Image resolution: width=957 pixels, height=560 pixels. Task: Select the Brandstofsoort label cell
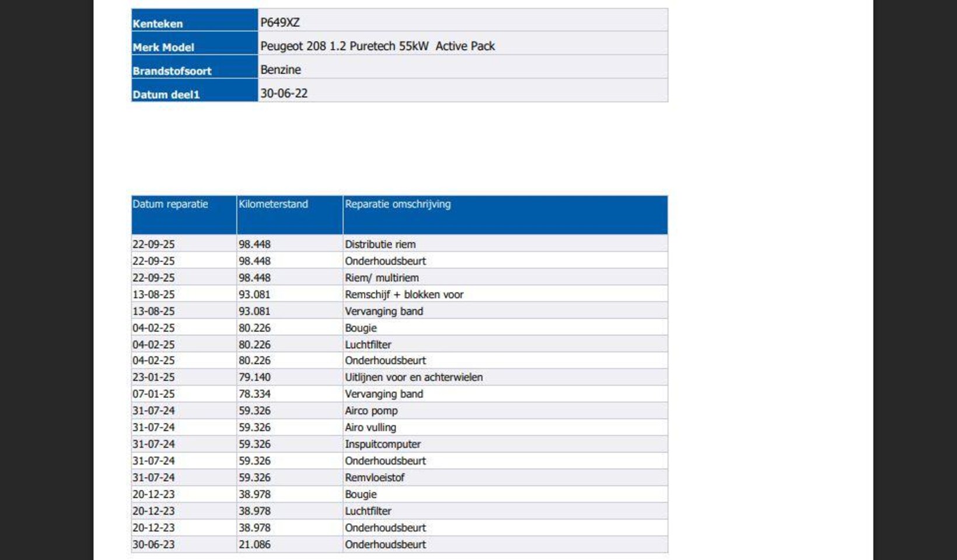coord(194,67)
